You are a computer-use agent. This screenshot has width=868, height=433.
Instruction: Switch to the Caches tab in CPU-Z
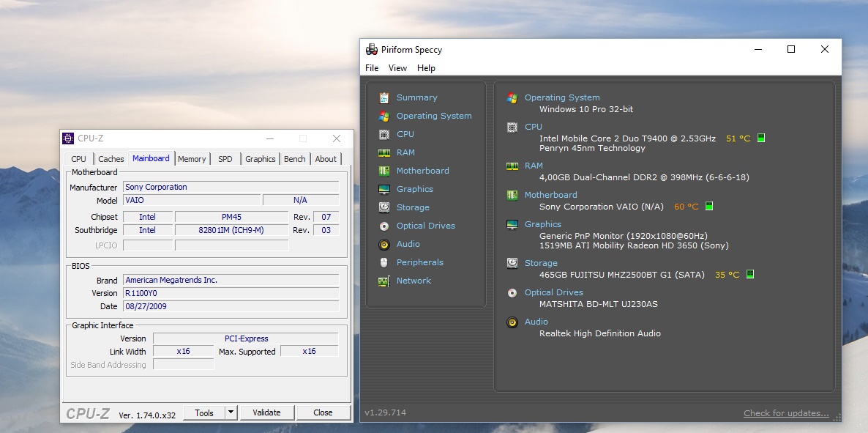pyautogui.click(x=111, y=159)
